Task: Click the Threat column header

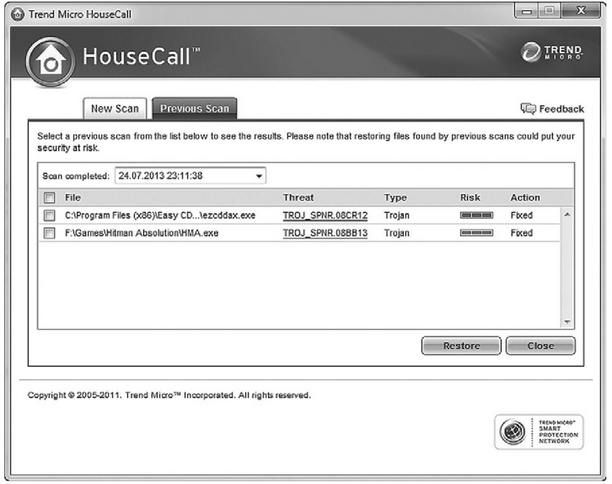Action: pyautogui.click(x=298, y=198)
